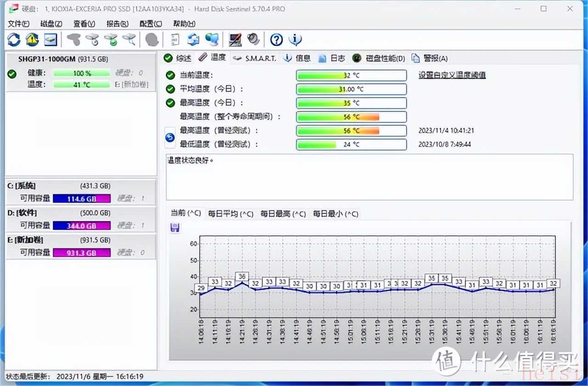Open the text report document icon
588x386 pixels.
tap(175, 40)
